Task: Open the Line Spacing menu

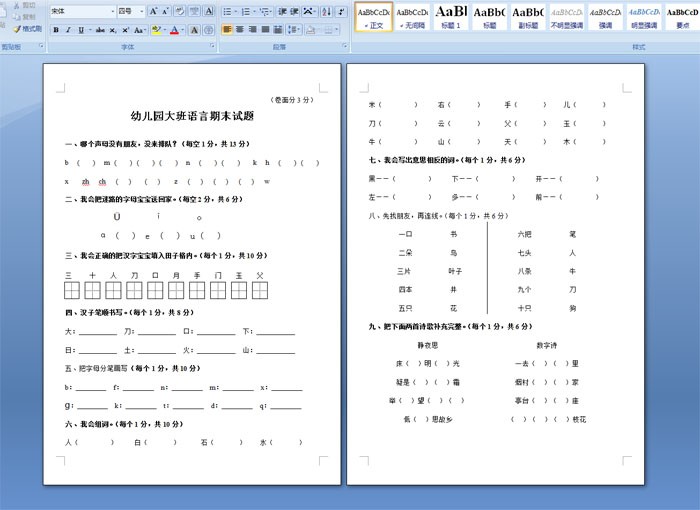Action: 294,30
